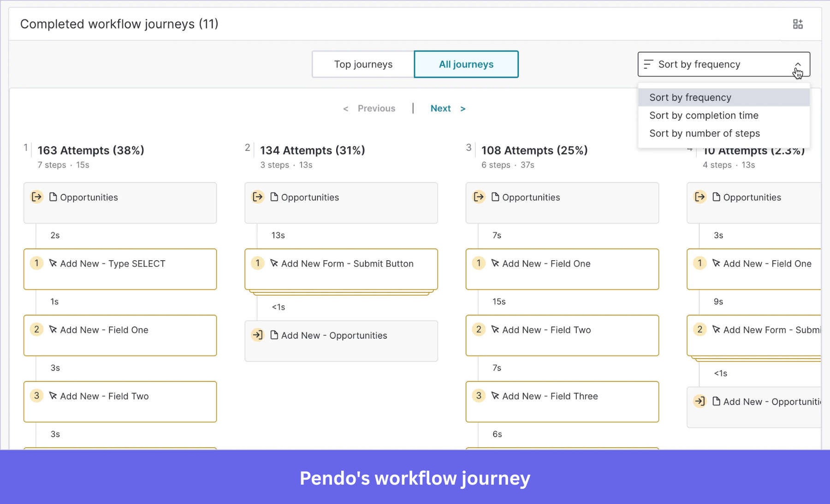Image resolution: width=830 pixels, height=504 pixels.
Task: Click step badge 3 on journey 1 Field Two
Action: pyautogui.click(x=36, y=396)
